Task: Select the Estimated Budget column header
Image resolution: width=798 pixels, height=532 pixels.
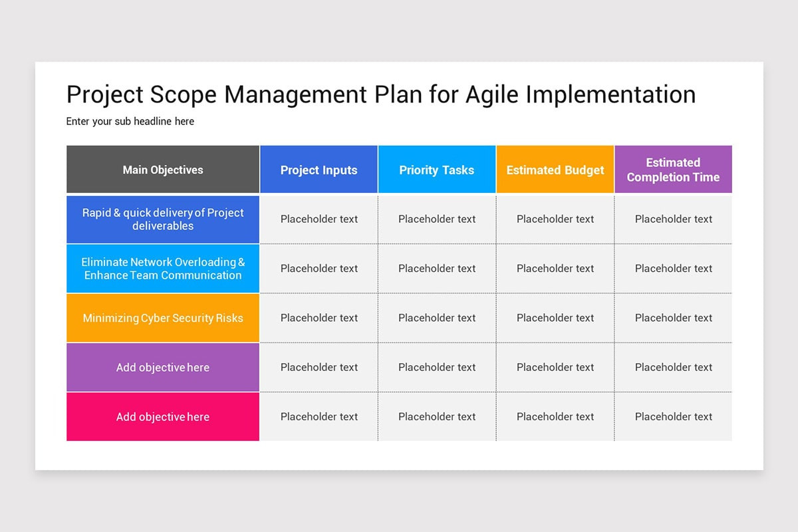Action: (x=555, y=170)
